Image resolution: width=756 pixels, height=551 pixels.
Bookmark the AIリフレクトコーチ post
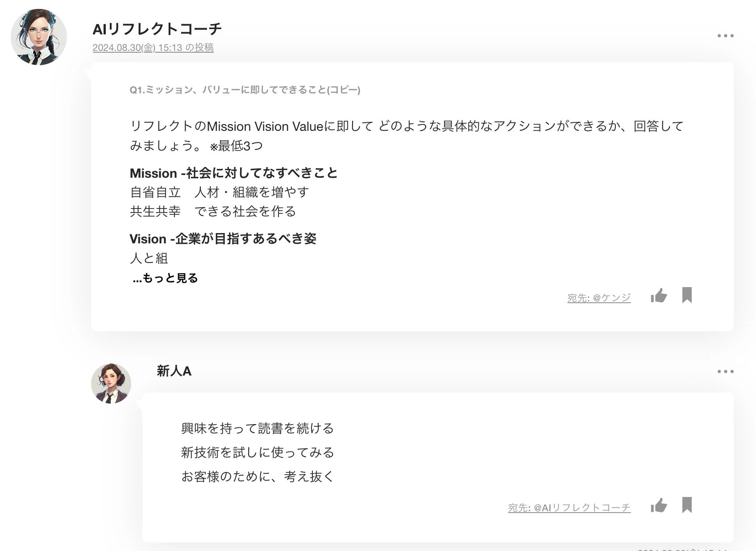tap(687, 295)
